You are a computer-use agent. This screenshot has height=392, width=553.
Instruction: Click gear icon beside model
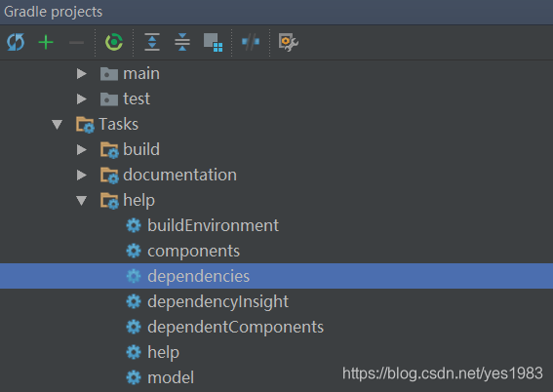pyautogui.click(x=134, y=378)
